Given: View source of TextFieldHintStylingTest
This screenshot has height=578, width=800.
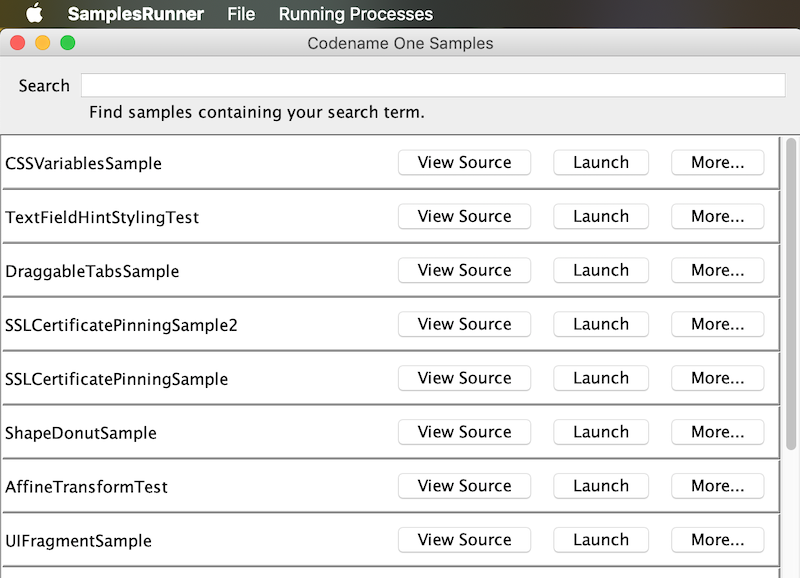Looking at the screenshot, I should point(464,216).
